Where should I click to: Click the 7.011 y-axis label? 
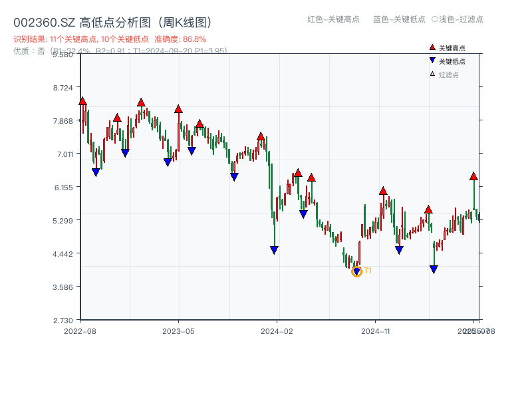click(65, 154)
